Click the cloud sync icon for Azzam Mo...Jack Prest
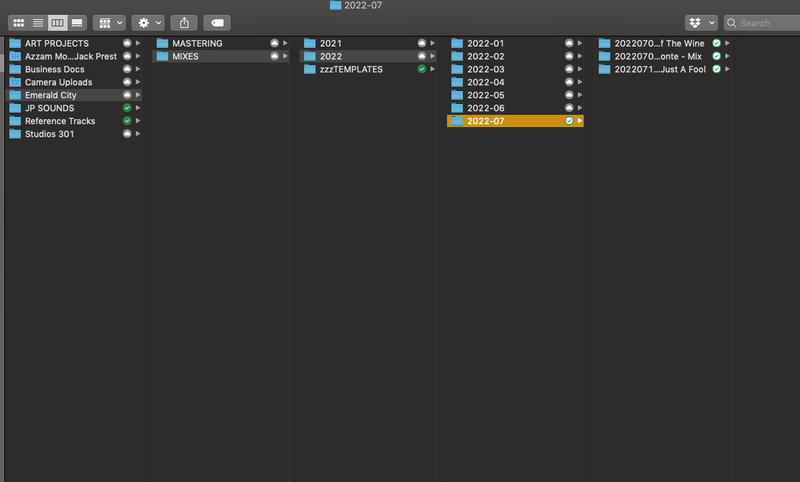Screen dimensions: 800x482 click(x=127, y=56)
